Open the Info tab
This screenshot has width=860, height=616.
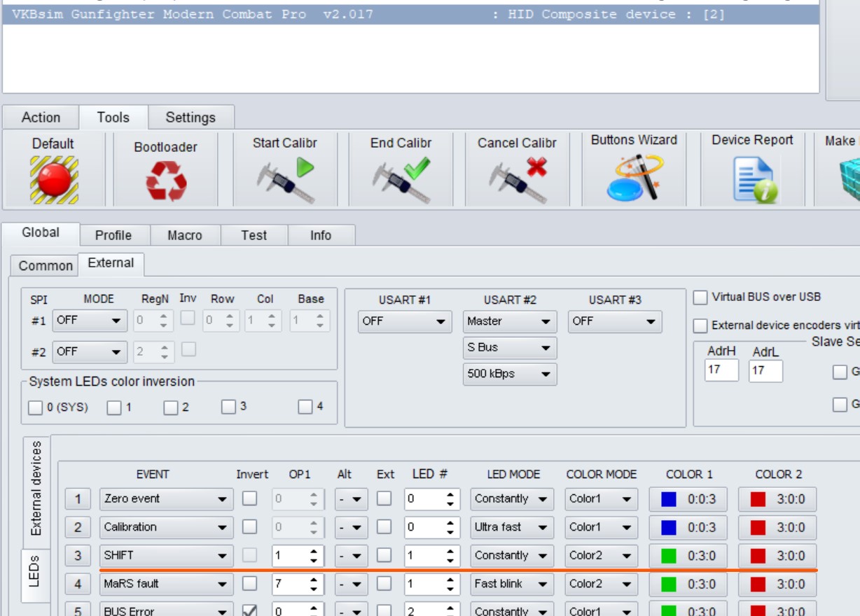coord(321,235)
